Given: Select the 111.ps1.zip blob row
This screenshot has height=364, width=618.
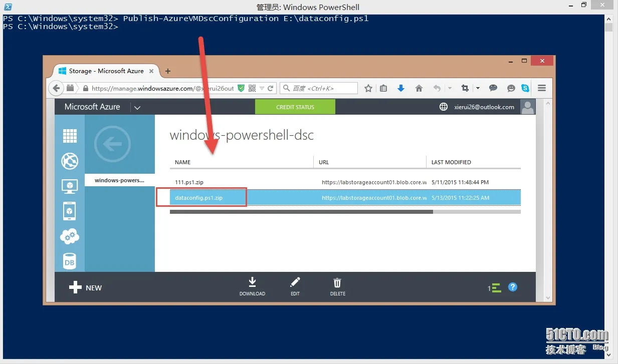Looking at the screenshot, I should [345, 182].
